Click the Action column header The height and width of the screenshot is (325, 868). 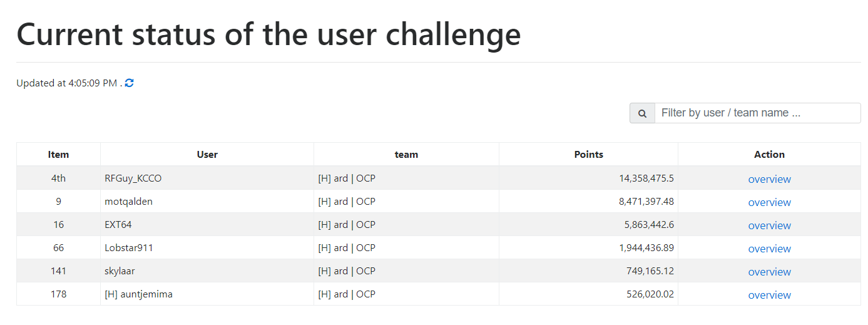(x=769, y=154)
